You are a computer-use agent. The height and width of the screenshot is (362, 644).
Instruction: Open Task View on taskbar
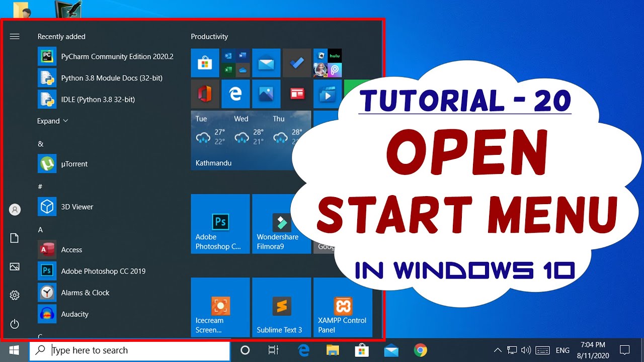tap(273, 350)
